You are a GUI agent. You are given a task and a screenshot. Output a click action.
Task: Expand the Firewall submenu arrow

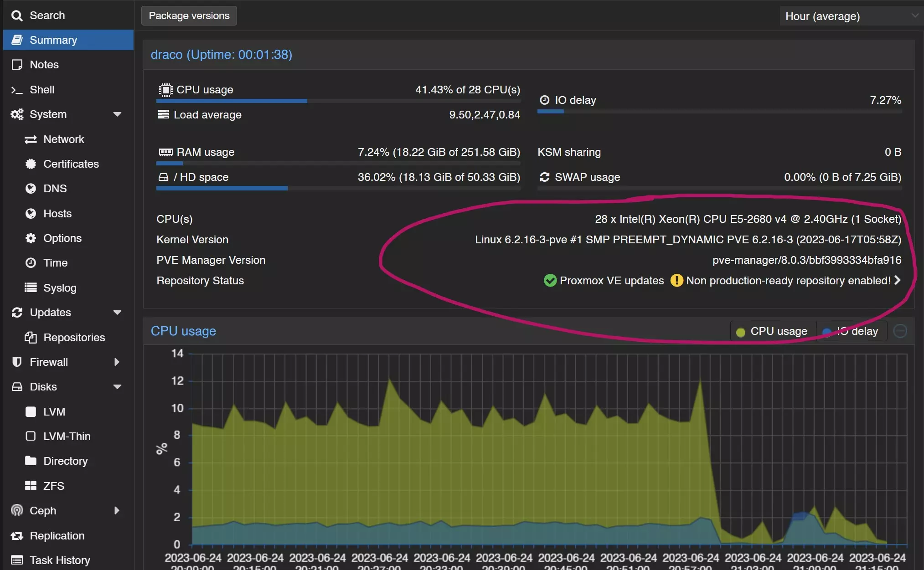tap(117, 362)
